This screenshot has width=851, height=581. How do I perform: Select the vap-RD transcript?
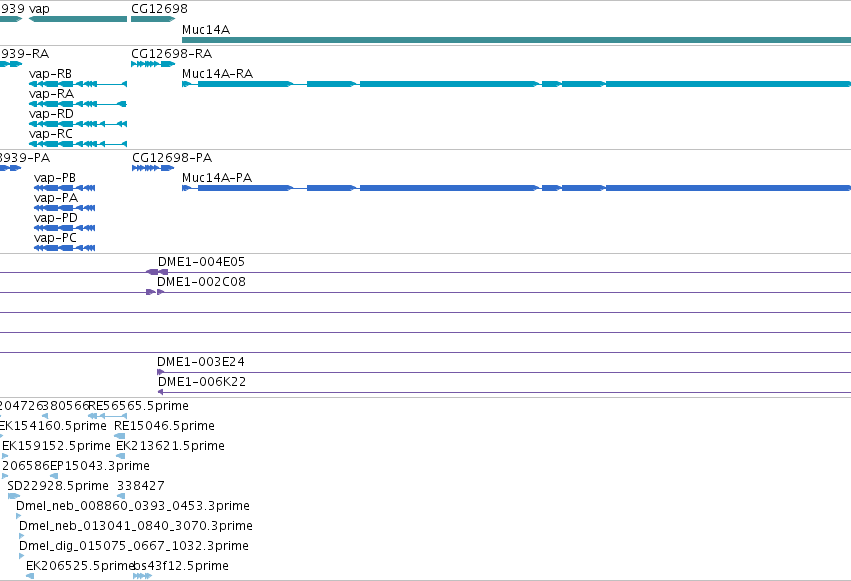pos(78,124)
